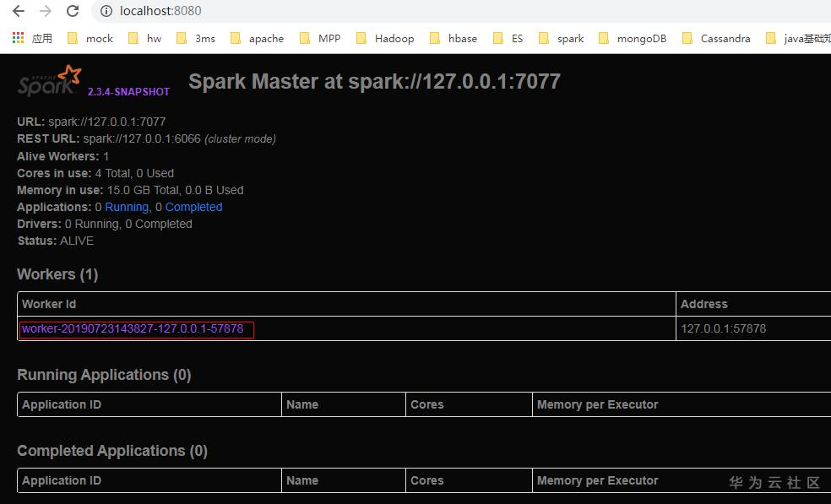Open the mock bookmark folder
Viewport: 831px width, 504px height.
90,38
